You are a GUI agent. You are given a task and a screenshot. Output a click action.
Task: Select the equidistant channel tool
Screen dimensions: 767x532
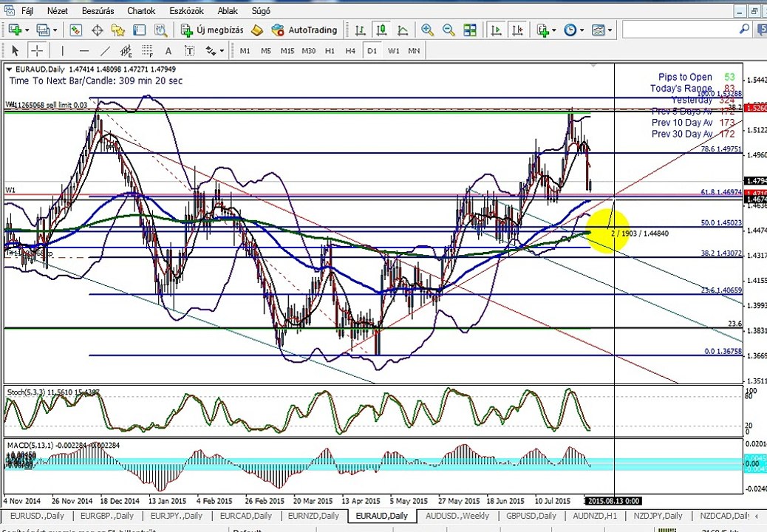(126, 50)
